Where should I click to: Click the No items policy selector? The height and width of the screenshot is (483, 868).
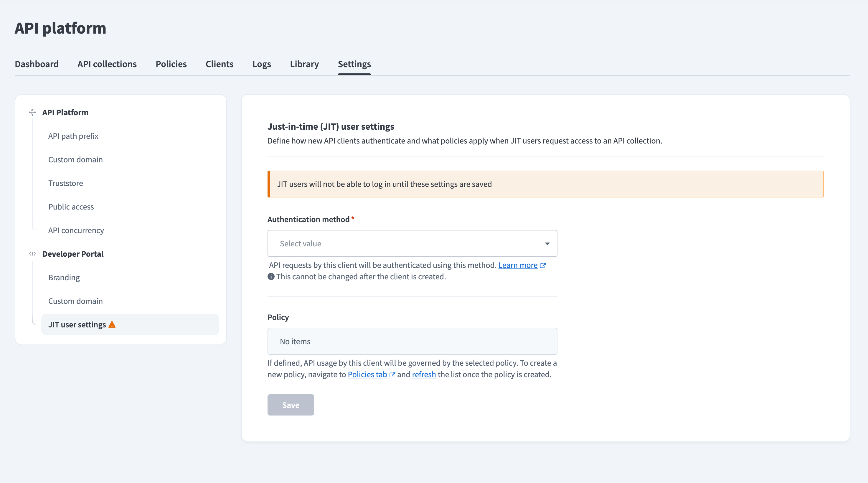[x=412, y=341]
